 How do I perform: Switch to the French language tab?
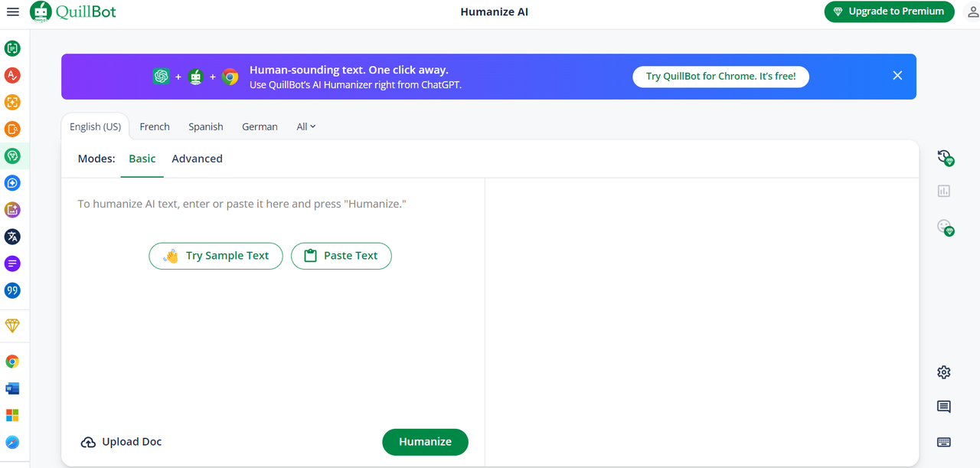click(155, 126)
